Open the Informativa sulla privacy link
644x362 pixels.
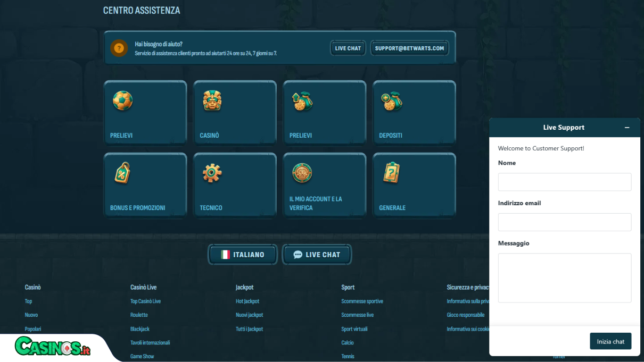(x=468, y=301)
